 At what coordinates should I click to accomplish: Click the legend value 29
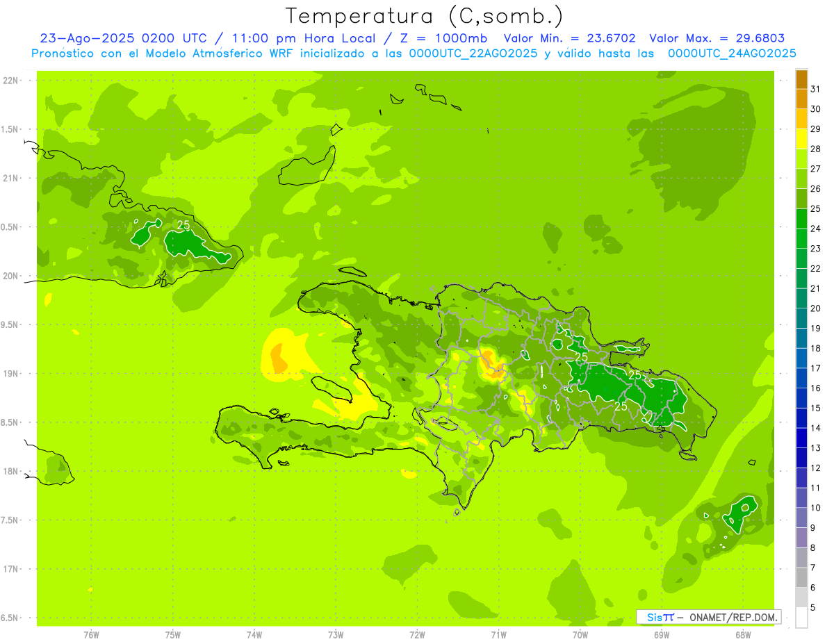coord(816,129)
